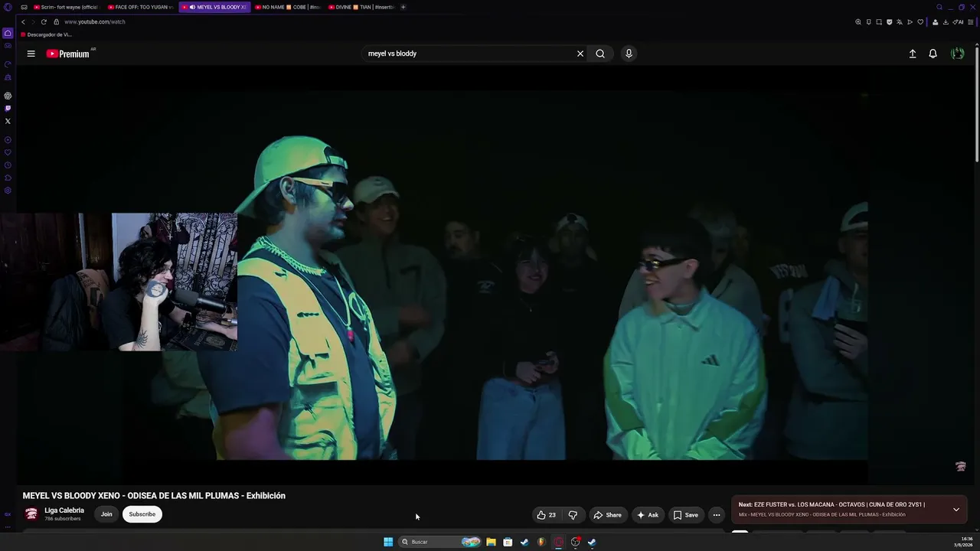Open more actions three-dot menu
The width and height of the screenshot is (980, 551).
coord(717,515)
